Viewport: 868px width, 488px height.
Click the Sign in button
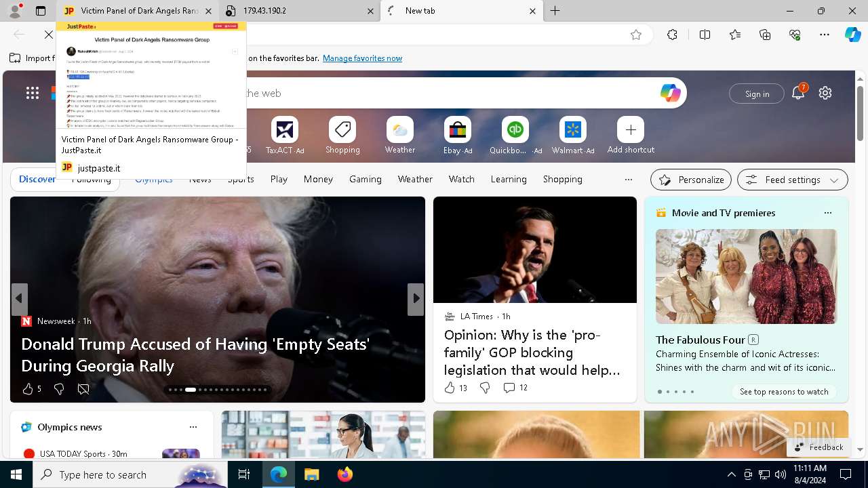757,94
